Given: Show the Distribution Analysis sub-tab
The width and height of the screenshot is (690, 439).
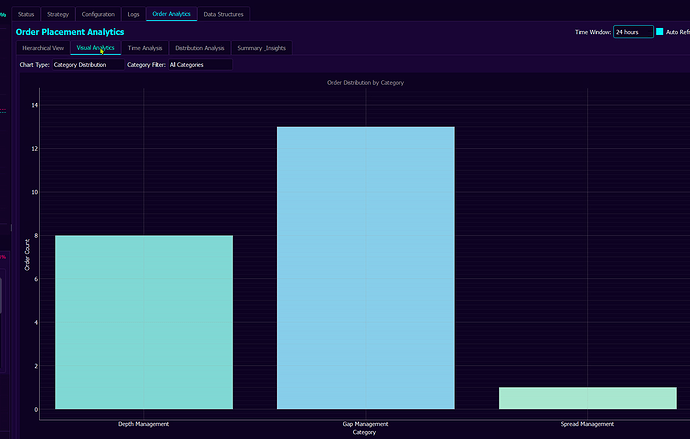Looking at the screenshot, I should (x=199, y=48).
